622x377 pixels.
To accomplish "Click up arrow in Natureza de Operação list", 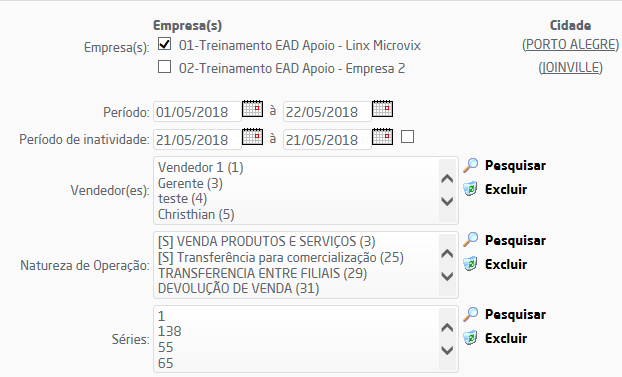I will click(447, 253).
